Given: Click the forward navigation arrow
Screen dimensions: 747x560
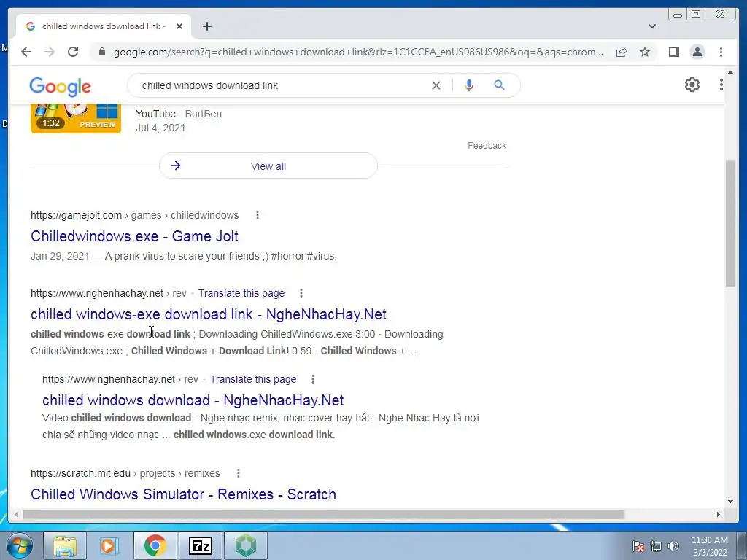Looking at the screenshot, I should [50, 52].
